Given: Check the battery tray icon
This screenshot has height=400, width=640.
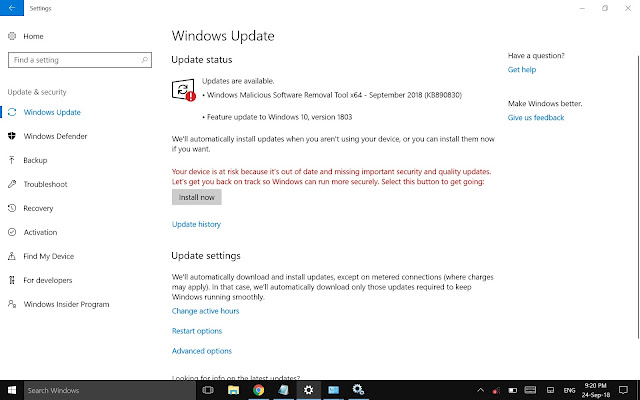Looking at the screenshot, I should 513,391.
